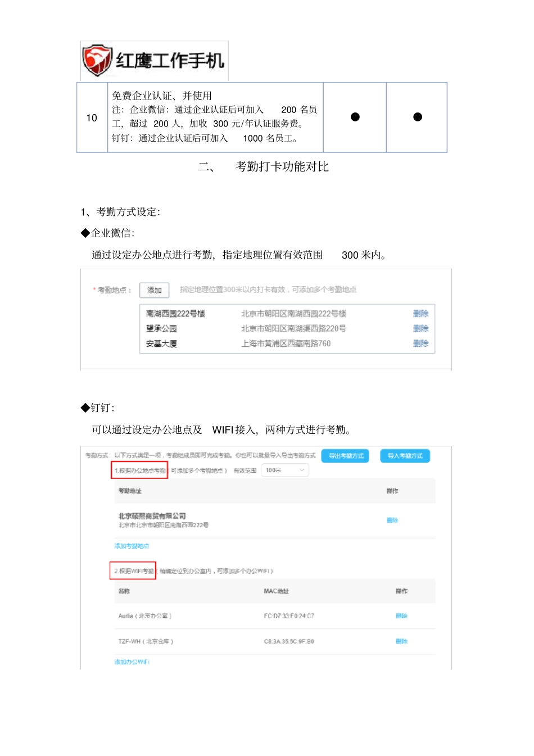Viewport: 534px width, 756px height.
Task: Click the Aurlia（北京办公室）row name
Action: pyautogui.click(x=145, y=616)
